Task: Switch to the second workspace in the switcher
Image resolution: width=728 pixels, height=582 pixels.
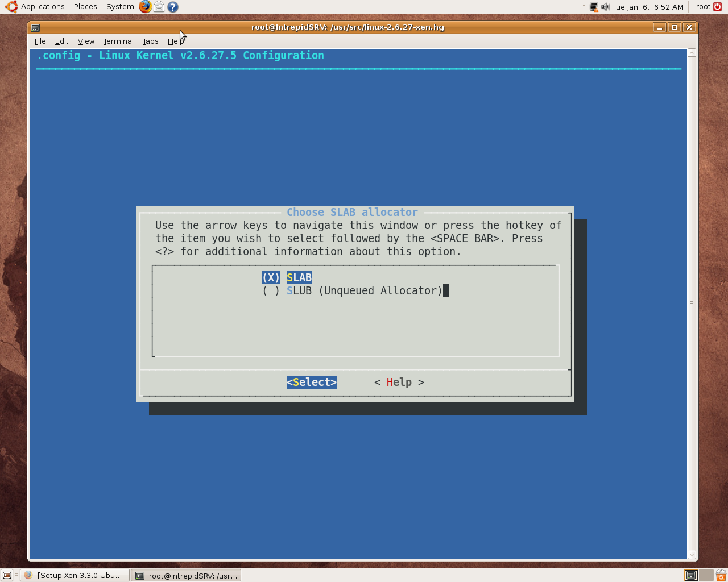Action: tap(706, 575)
